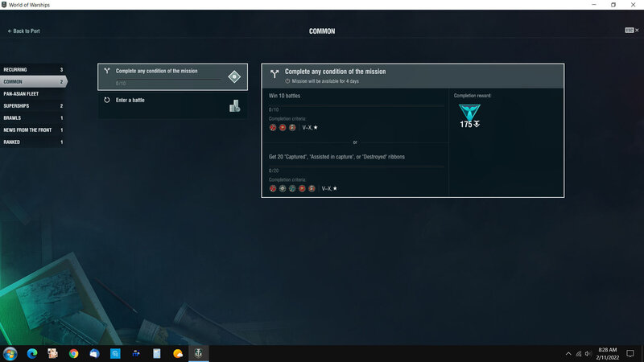Open News From The Front category
The image size is (644, 362).
[32, 130]
